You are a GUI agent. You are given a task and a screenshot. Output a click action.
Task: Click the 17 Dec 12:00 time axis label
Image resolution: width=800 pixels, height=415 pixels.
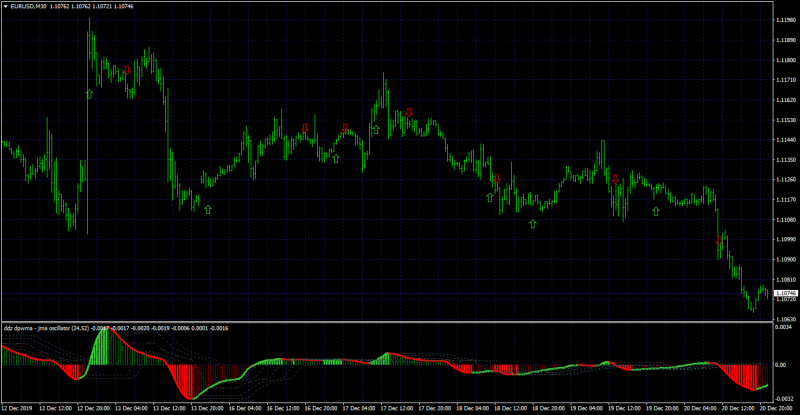coord(397,408)
